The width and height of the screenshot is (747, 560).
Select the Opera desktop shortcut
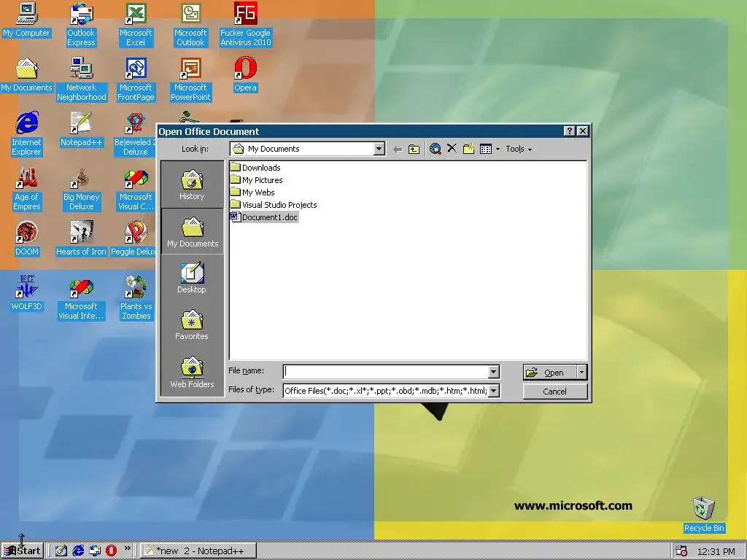click(245, 75)
